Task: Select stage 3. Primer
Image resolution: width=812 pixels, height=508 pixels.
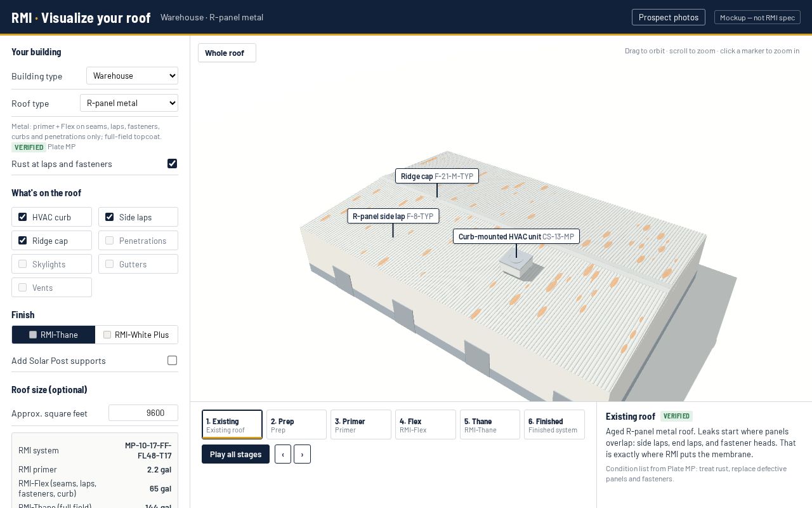Action: (361, 424)
